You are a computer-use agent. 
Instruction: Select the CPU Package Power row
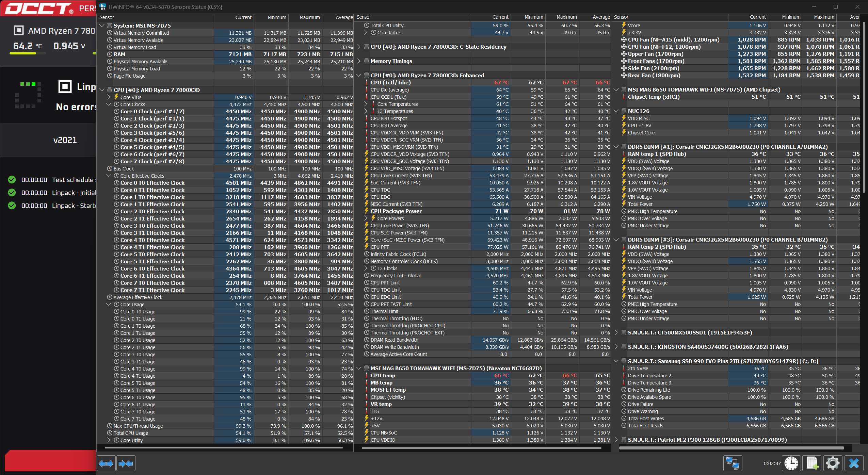tap(396, 211)
